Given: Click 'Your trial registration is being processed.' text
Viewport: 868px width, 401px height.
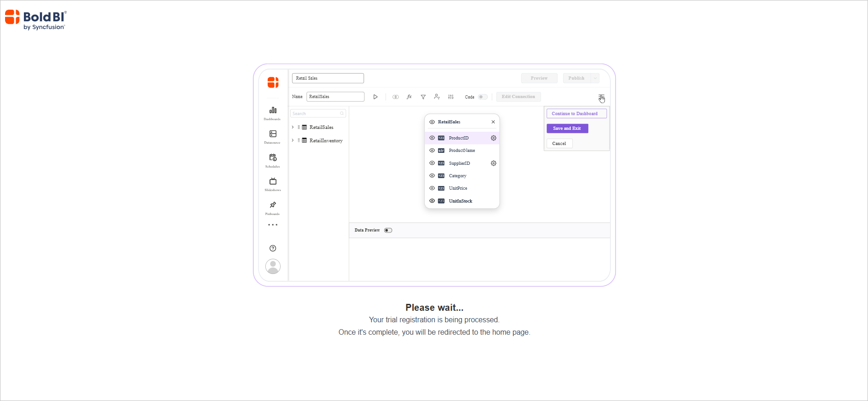Looking at the screenshot, I should 434,320.
